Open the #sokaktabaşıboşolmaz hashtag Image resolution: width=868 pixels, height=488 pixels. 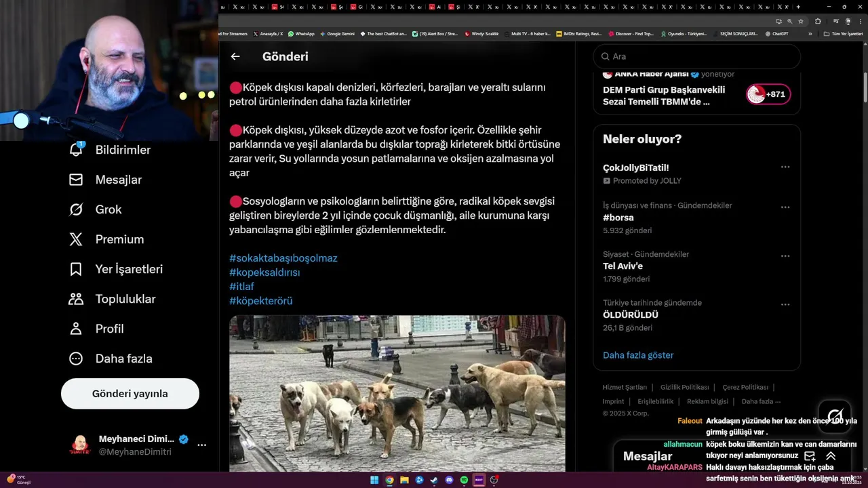coord(283,258)
